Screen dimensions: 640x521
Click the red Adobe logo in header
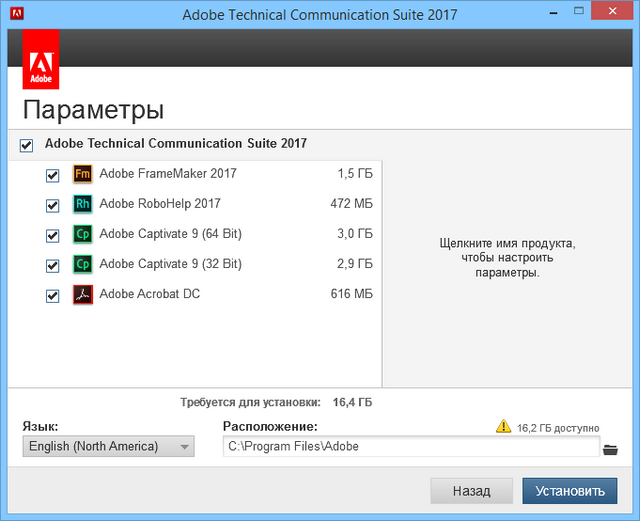(x=41, y=59)
